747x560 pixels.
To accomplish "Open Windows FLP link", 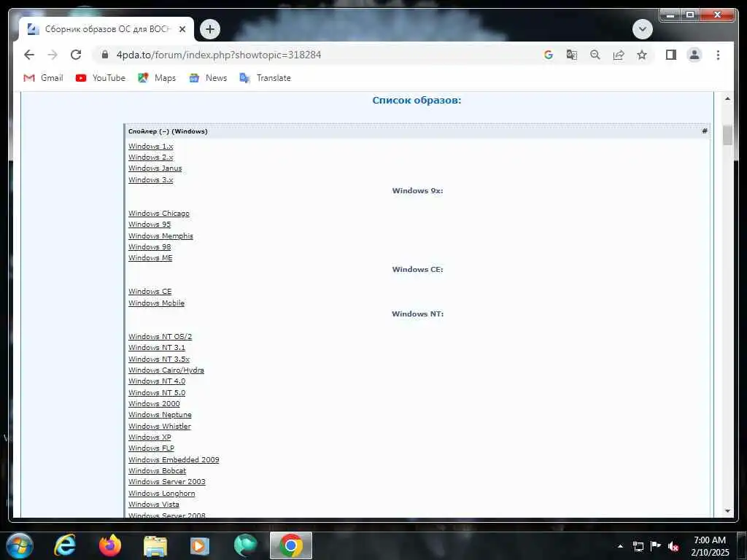I will click(x=151, y=448).
